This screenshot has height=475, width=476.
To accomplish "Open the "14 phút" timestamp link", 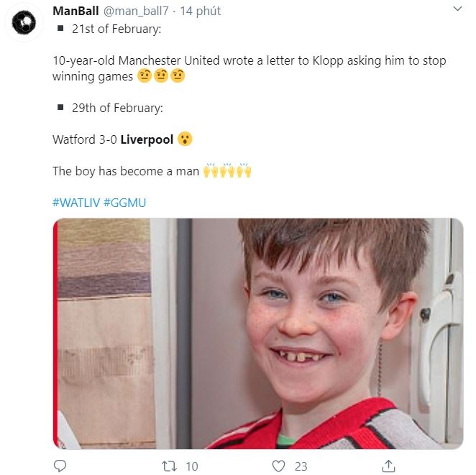I will click(x=200, y=11).
